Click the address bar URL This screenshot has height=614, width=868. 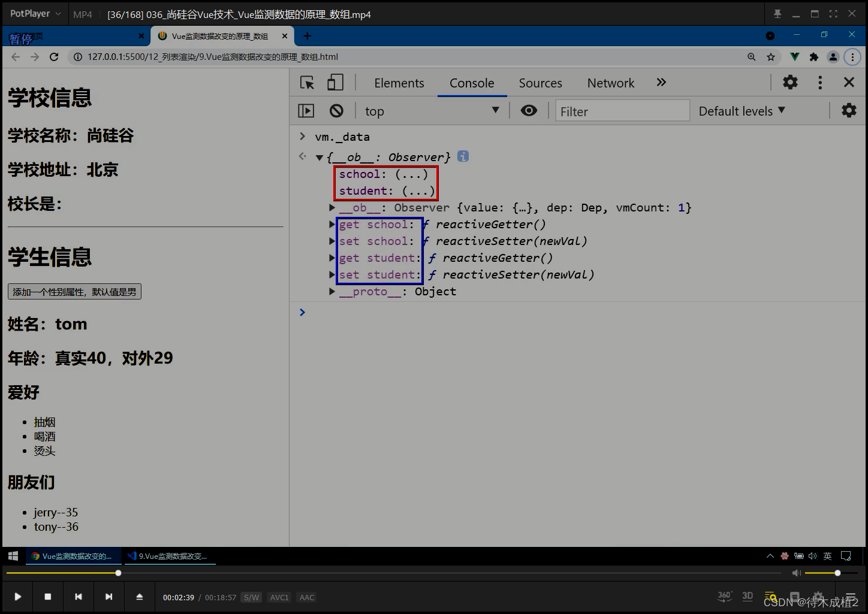coord(213,57)
